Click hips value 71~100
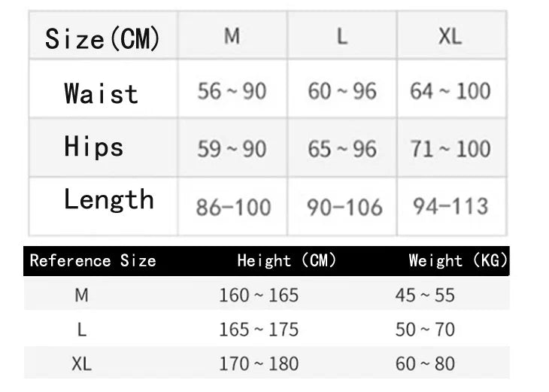 450,149
